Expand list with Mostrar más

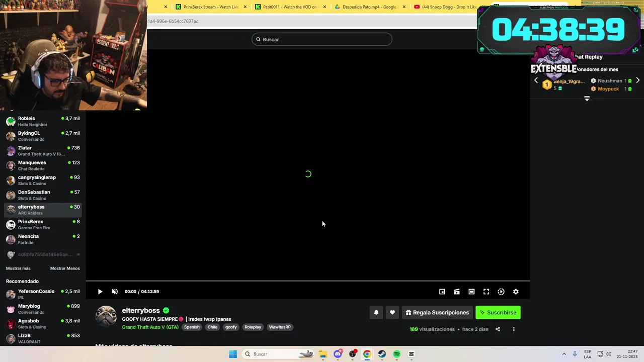(18, 268)
